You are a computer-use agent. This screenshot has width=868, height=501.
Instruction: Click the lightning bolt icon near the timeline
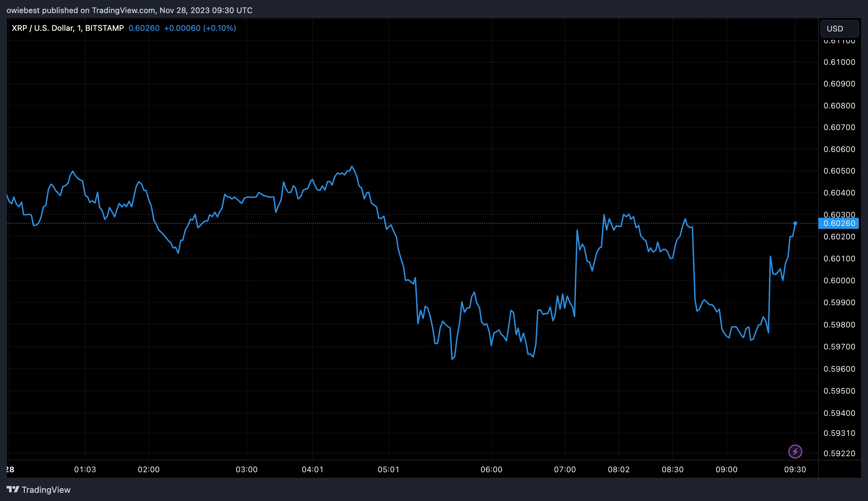[795, 452]
